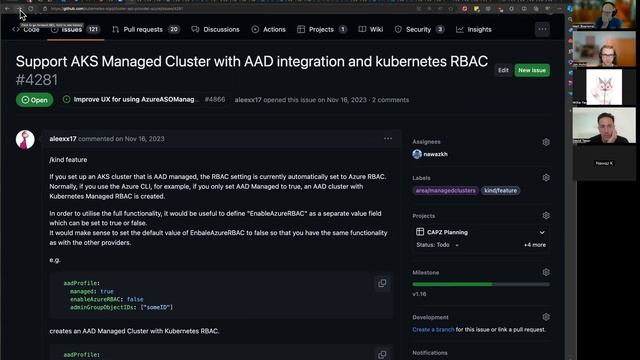Click the /kind feature text in comment
The width and height of the screenshot is (640, 360).
pos(68,160)
